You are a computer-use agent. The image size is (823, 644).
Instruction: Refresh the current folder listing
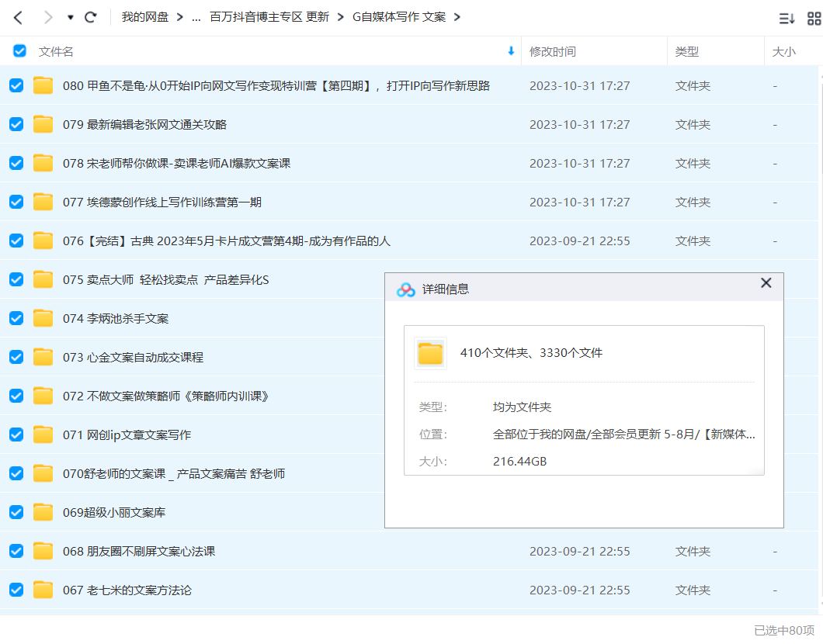pos(91,17)
